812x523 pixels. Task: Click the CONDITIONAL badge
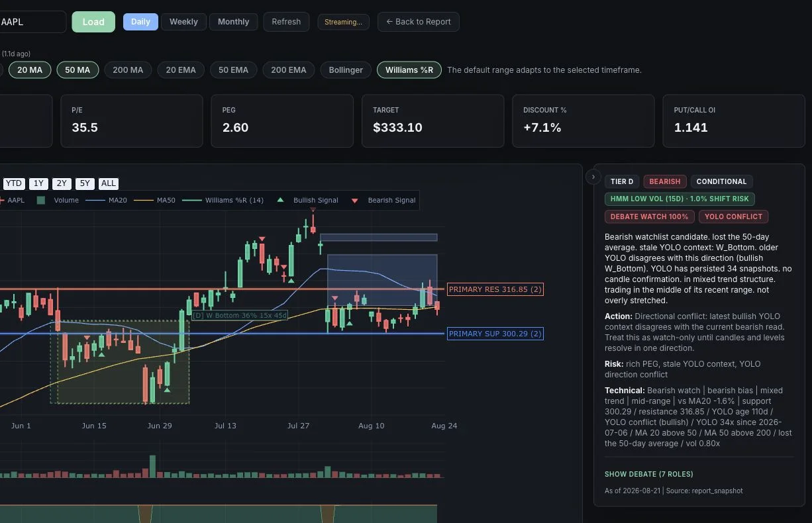[x=721, y=181]
